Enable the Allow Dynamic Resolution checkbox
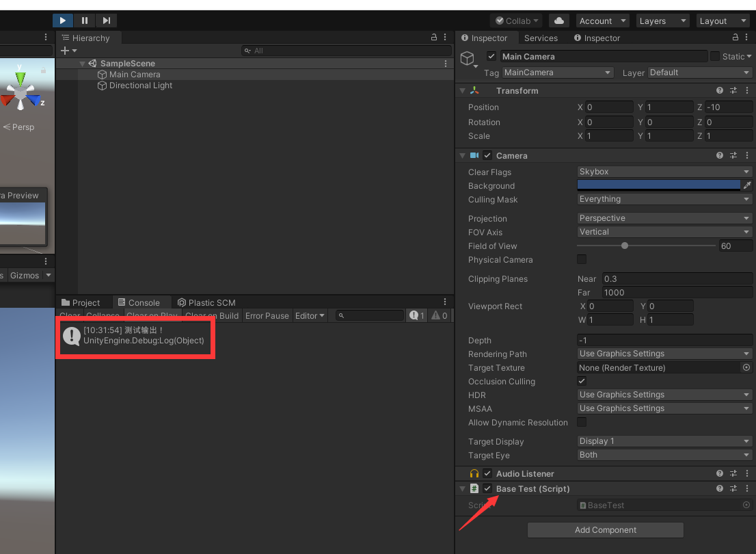The width and height of the screenshot is (756, 554). click(x=582, y=422)
